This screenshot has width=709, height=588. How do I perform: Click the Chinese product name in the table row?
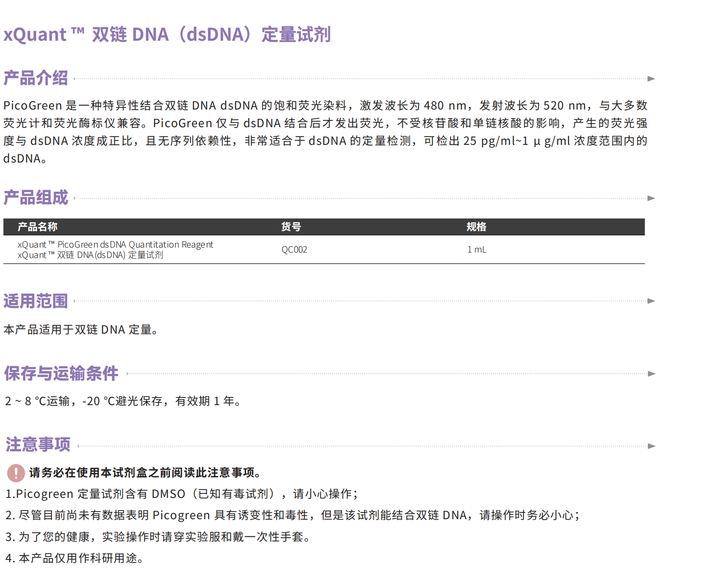(90, 255)
